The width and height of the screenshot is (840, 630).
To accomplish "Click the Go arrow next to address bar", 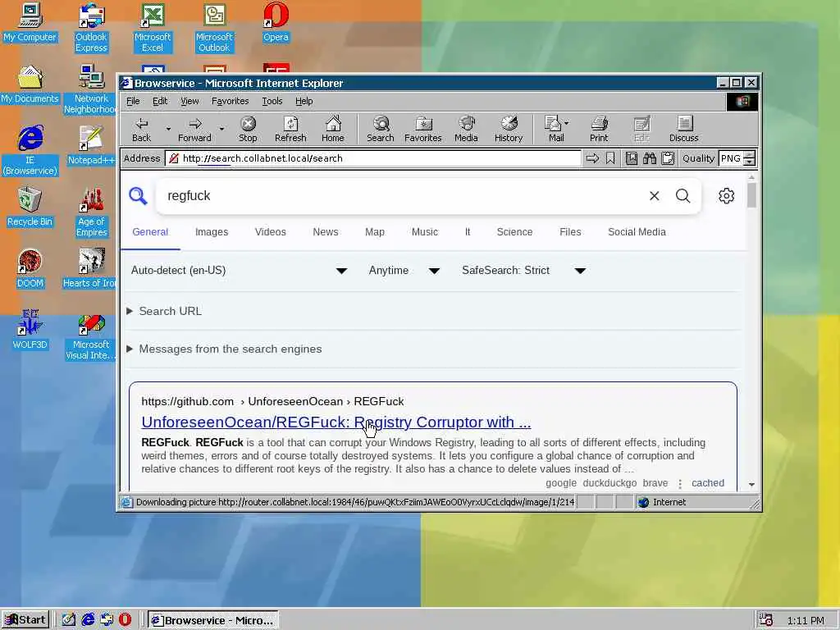I will [x=592, y=158].
